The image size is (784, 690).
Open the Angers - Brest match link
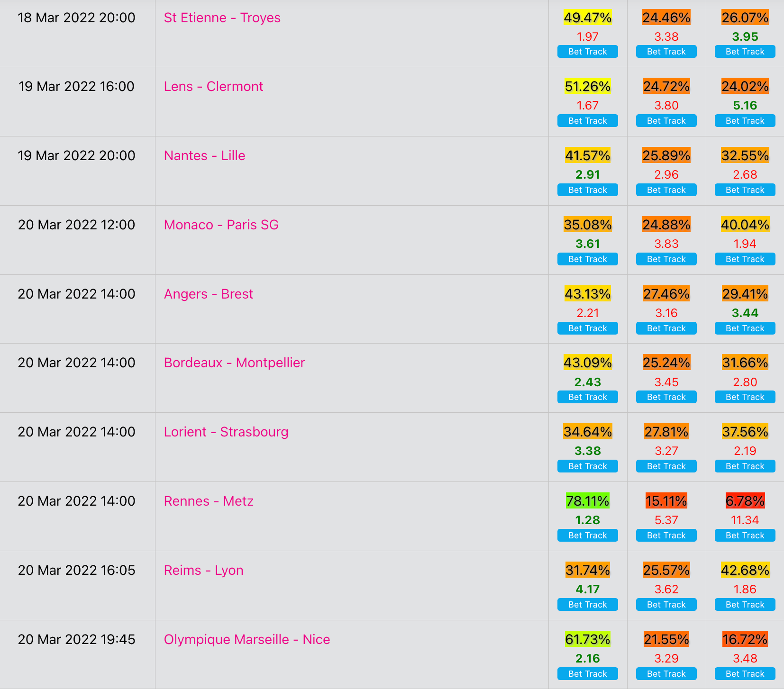pos(208,294)
